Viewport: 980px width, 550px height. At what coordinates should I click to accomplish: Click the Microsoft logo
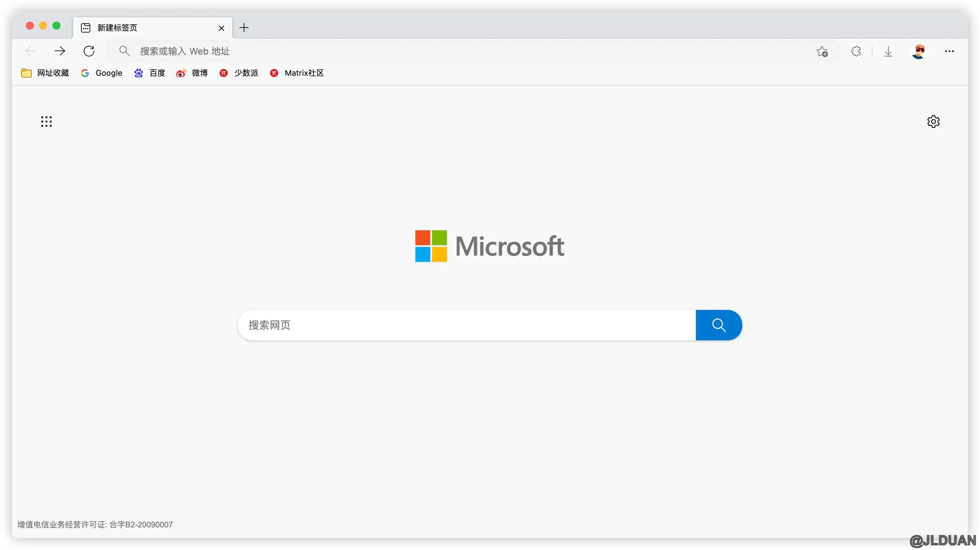490,246
